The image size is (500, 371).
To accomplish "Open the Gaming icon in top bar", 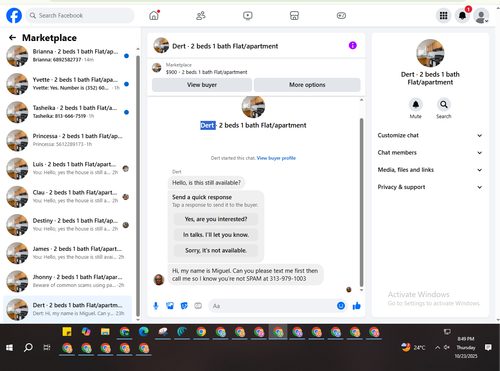I will tap(341, 15).
